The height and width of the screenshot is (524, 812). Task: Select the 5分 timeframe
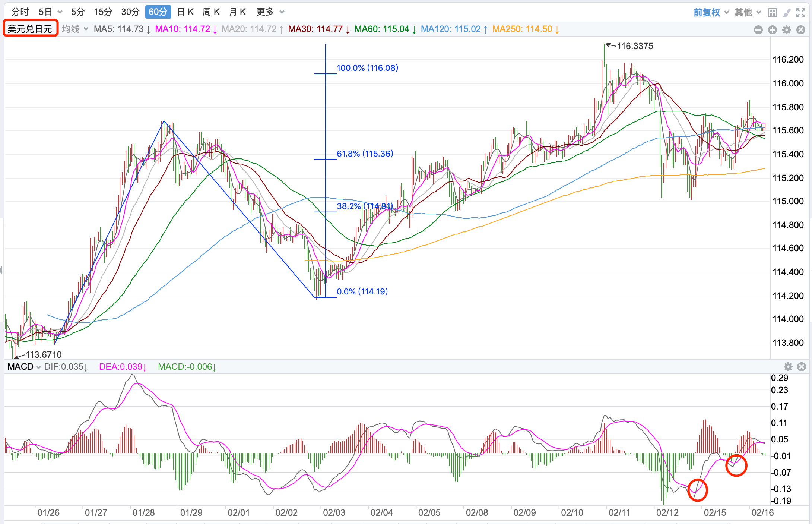[x=78, y=12]
